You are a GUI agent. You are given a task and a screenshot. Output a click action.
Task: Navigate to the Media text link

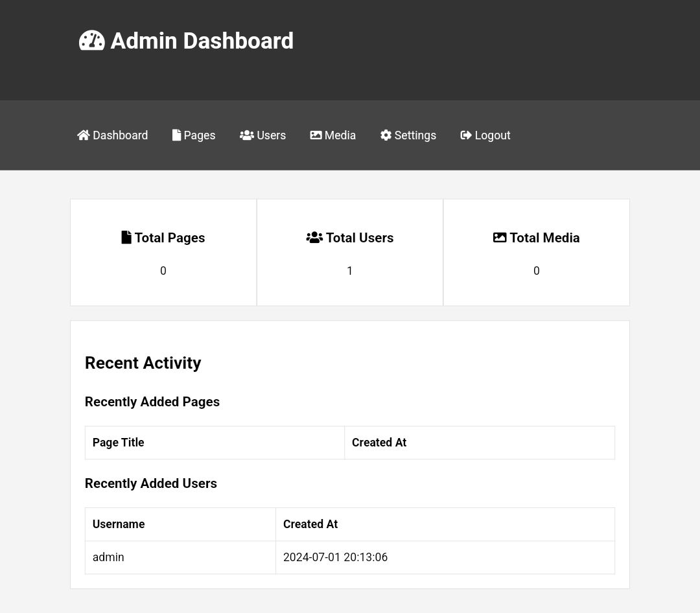[340, 135]
